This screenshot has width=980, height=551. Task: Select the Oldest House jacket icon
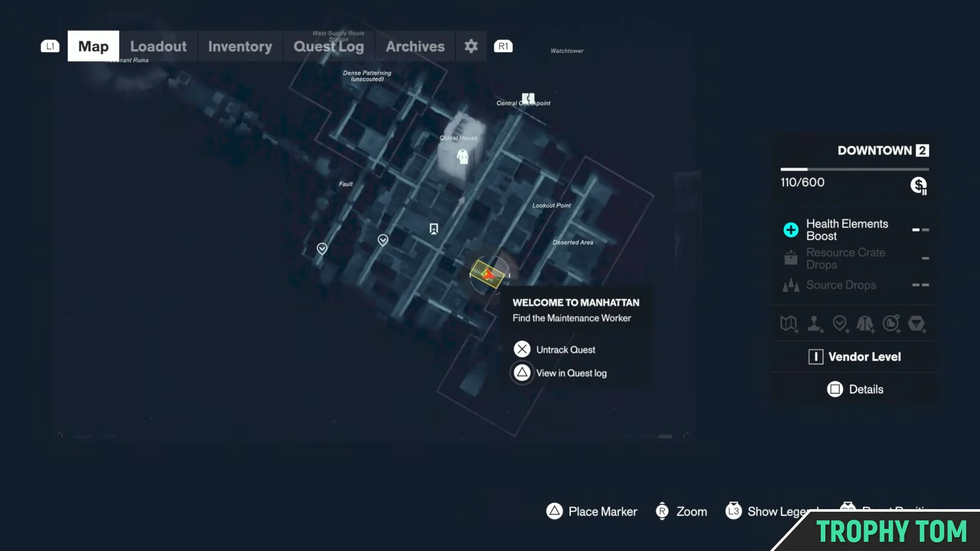pos(462,156)
